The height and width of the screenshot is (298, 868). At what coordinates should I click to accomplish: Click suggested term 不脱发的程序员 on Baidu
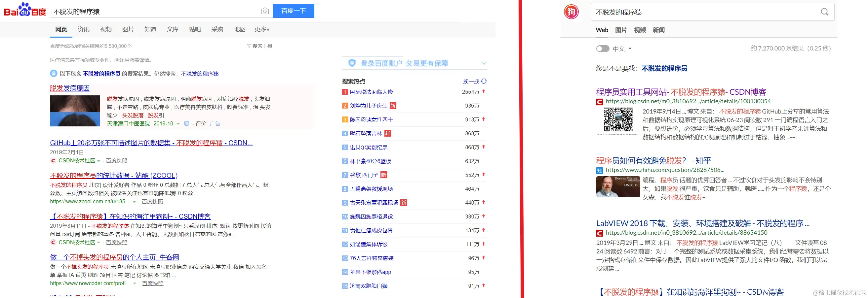pos(101,74)
